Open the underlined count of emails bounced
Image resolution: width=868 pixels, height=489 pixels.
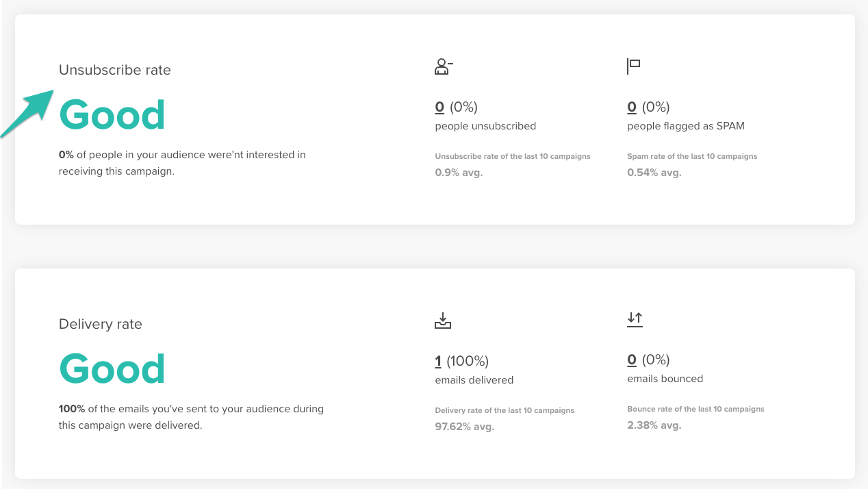coord(632,360)
